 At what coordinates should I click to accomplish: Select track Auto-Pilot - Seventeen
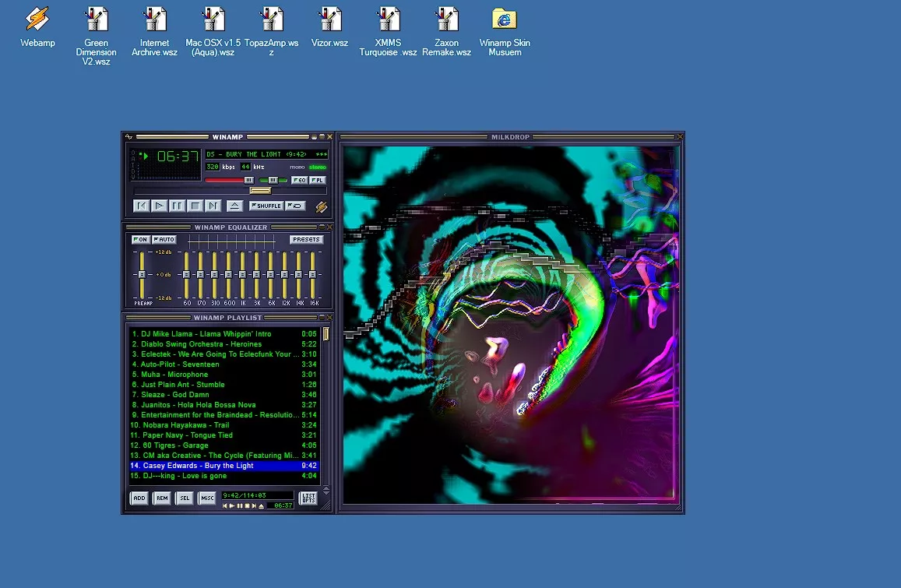coord(223,364)
